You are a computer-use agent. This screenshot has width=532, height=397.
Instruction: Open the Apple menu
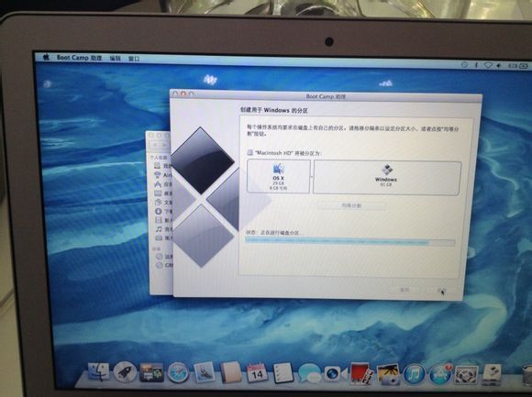tap(46, 57)
